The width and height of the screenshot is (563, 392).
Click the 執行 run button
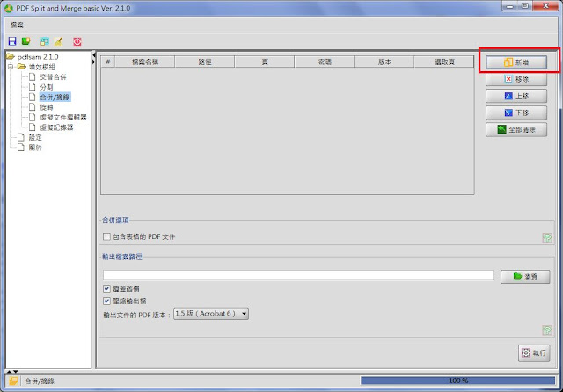point(534,353)
